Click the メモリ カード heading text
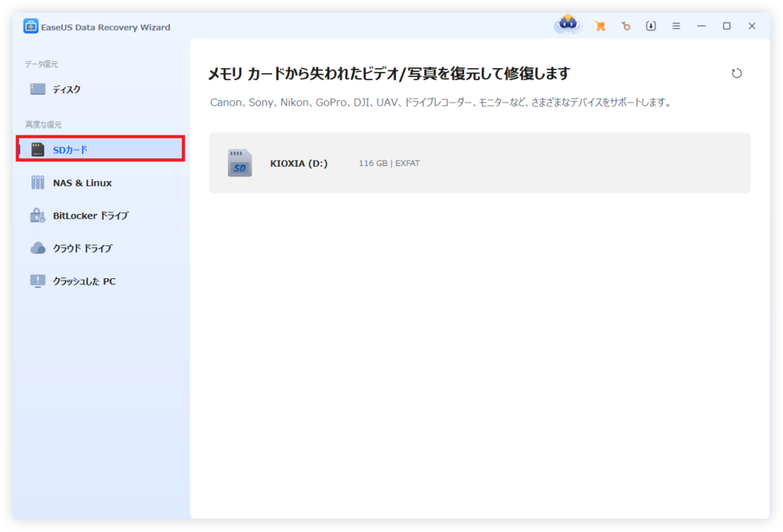 pos(388,74)
